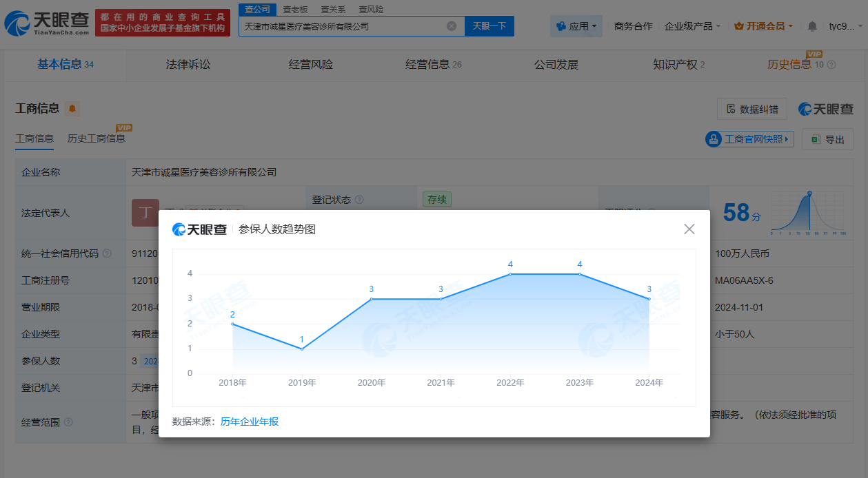This screenshot has height=478, width=868.
Task: Click the 数据纠错 button
Action: tap(752, 109)
